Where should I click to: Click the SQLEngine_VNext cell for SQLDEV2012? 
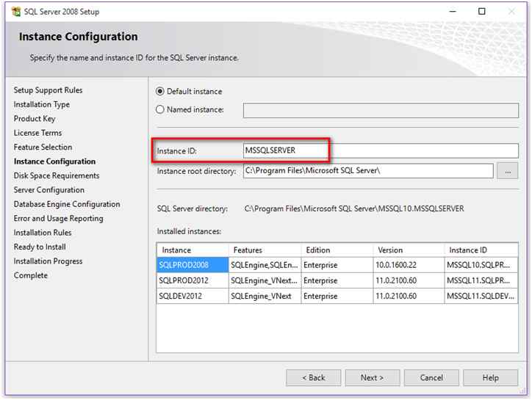pyautogui.click(x=265, y=296)
